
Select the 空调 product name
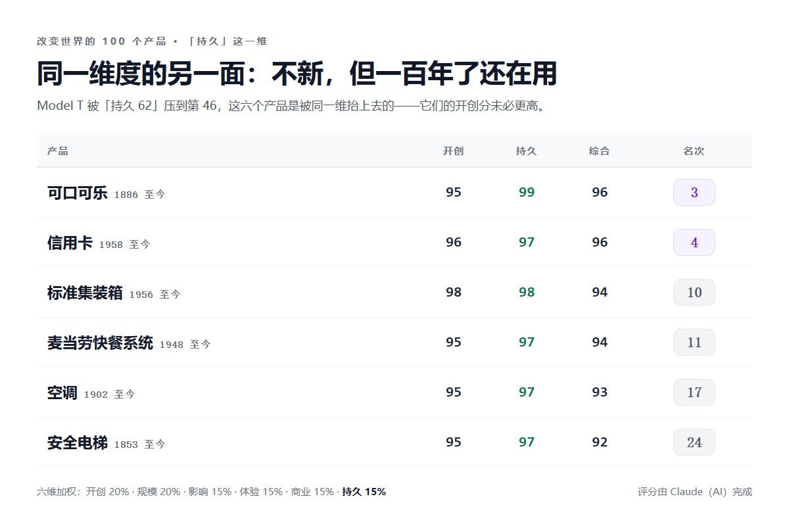(62, 393)
